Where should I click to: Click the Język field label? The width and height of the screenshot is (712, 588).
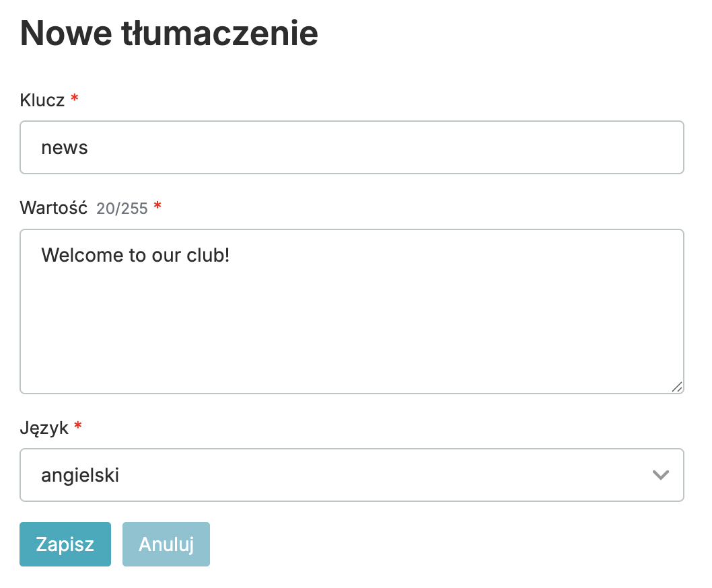click(44, 427)
